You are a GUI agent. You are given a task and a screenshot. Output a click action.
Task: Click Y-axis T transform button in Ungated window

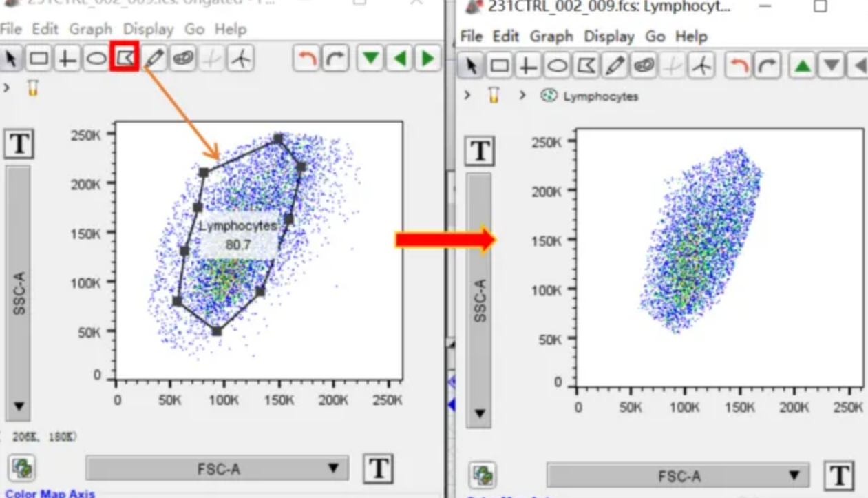click(x=19, y=145)
